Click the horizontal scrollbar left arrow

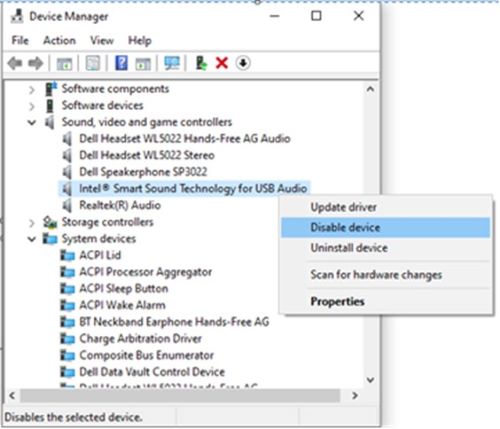tap(12, 396)
